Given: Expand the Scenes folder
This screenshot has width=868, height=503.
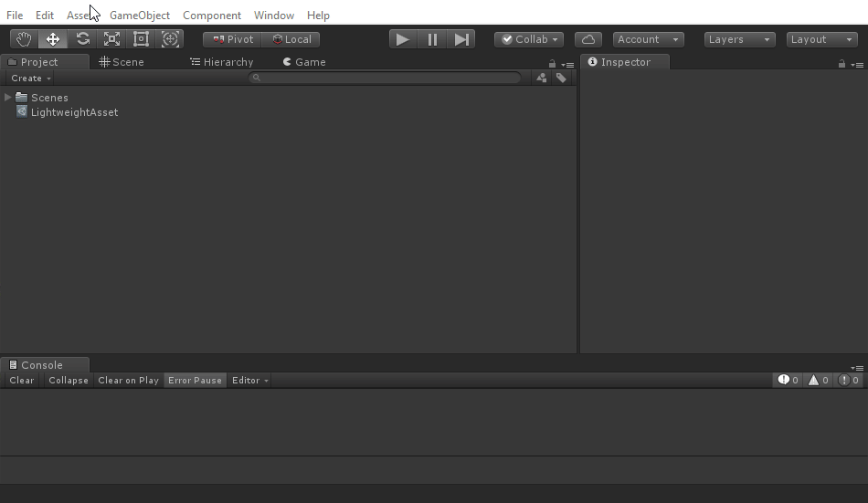Looking at the screenshot, I should click(x=8, y=98).
